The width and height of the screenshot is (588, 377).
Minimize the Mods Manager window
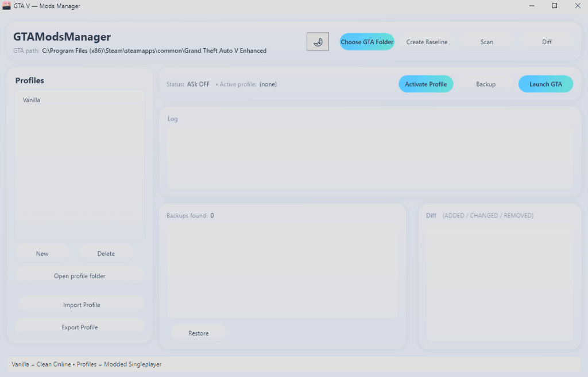tap(531, 6)
